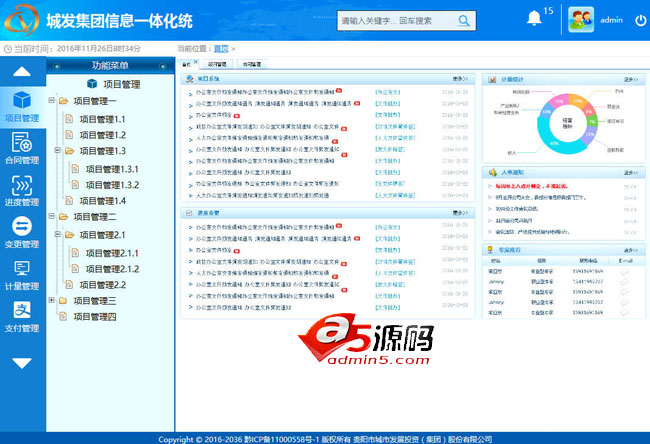
Task: Select 项目管理2.1.1 in the tree
Action: [x=111, y=253]
